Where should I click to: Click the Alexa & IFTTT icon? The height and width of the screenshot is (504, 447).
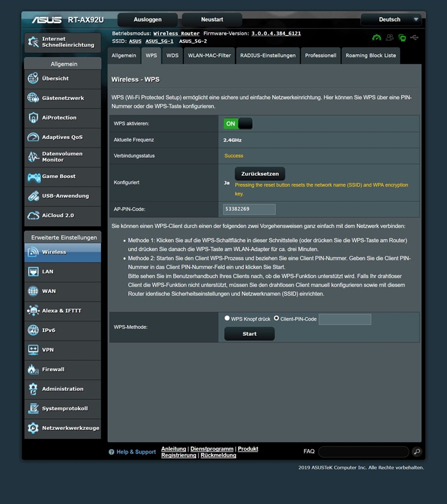click(33, 310)
